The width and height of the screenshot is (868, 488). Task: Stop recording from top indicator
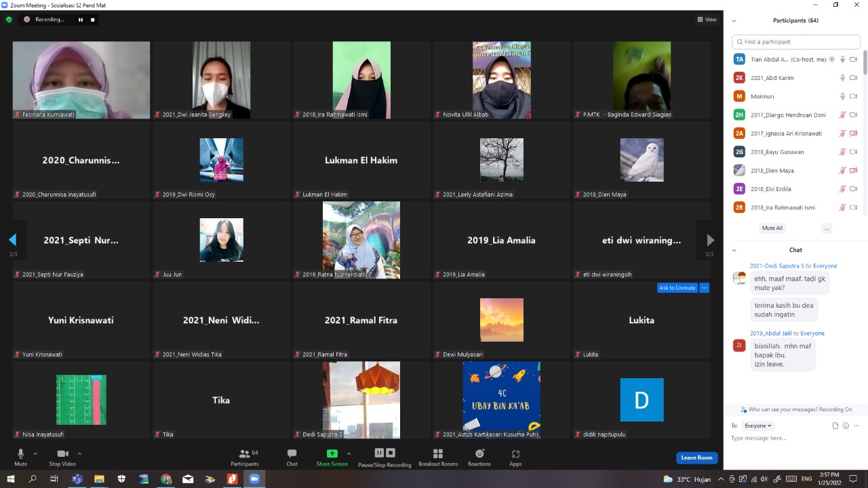(x=93, y=20)
